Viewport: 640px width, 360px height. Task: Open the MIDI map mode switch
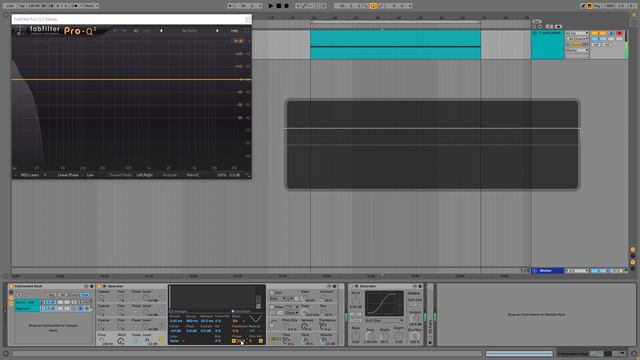(610, 6)
